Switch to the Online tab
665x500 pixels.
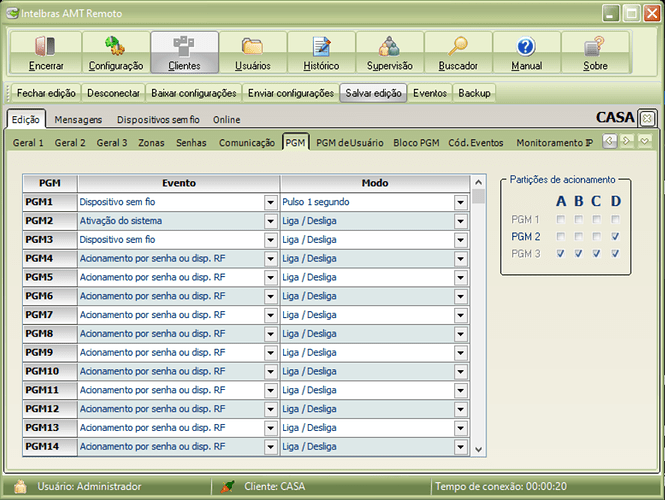226,120
